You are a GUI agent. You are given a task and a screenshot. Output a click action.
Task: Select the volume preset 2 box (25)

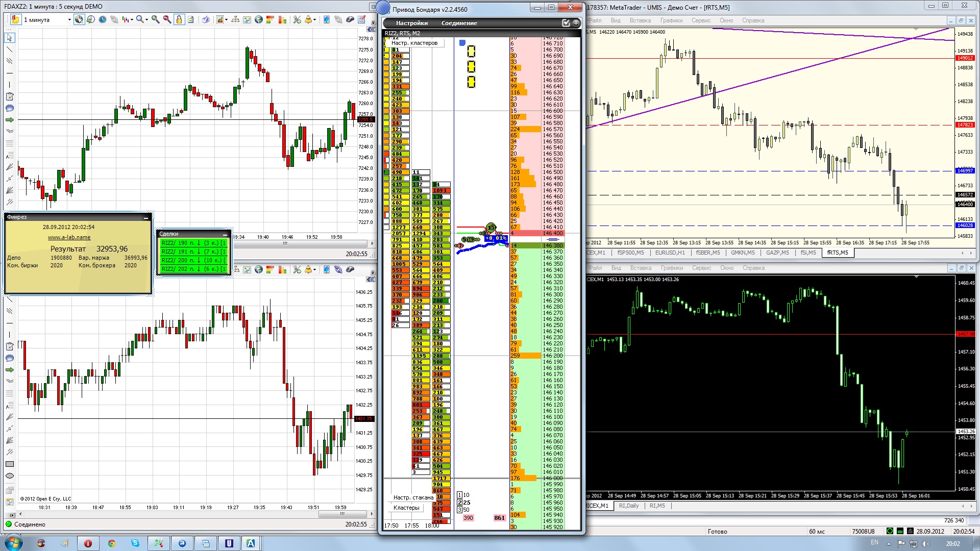(459, 503)
